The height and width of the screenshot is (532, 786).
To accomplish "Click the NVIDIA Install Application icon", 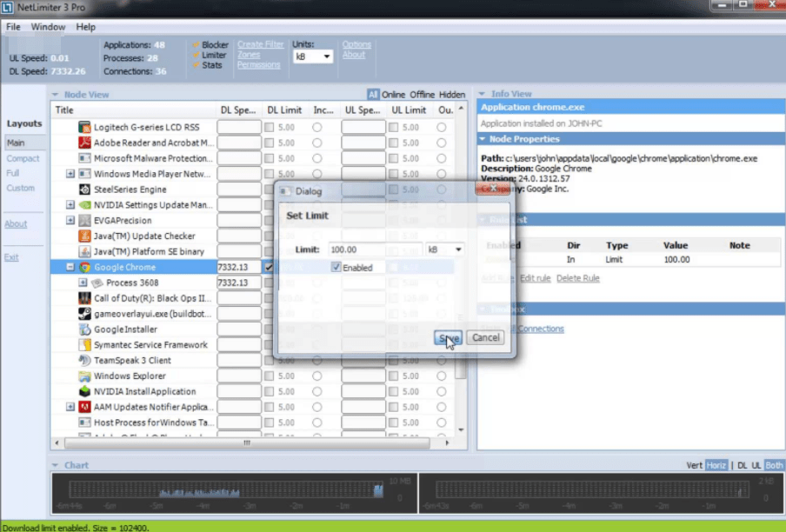I will (84, 391).
